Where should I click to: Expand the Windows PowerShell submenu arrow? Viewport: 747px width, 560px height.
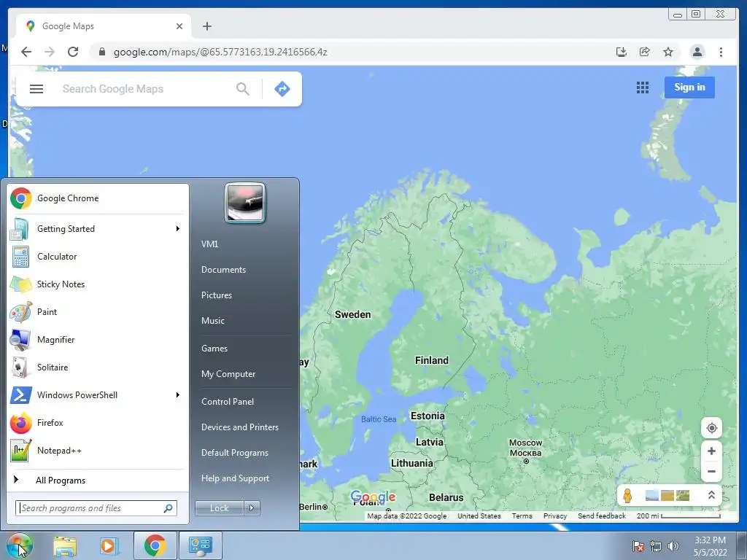click(178, 395)
